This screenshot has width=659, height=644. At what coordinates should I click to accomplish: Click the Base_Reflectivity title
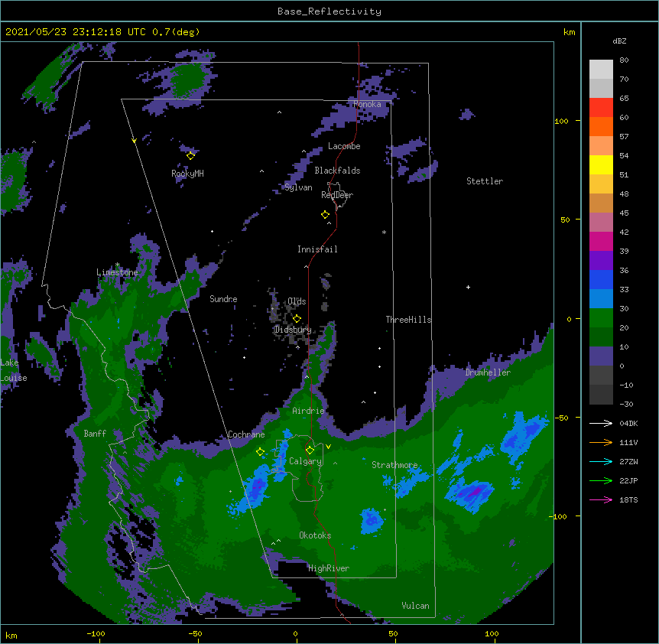(329, 11)
